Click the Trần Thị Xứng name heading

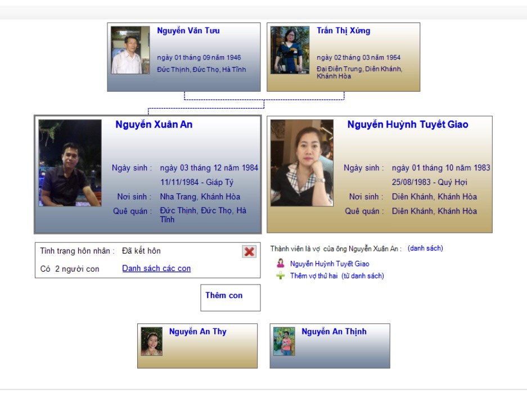tap(343, 30)
